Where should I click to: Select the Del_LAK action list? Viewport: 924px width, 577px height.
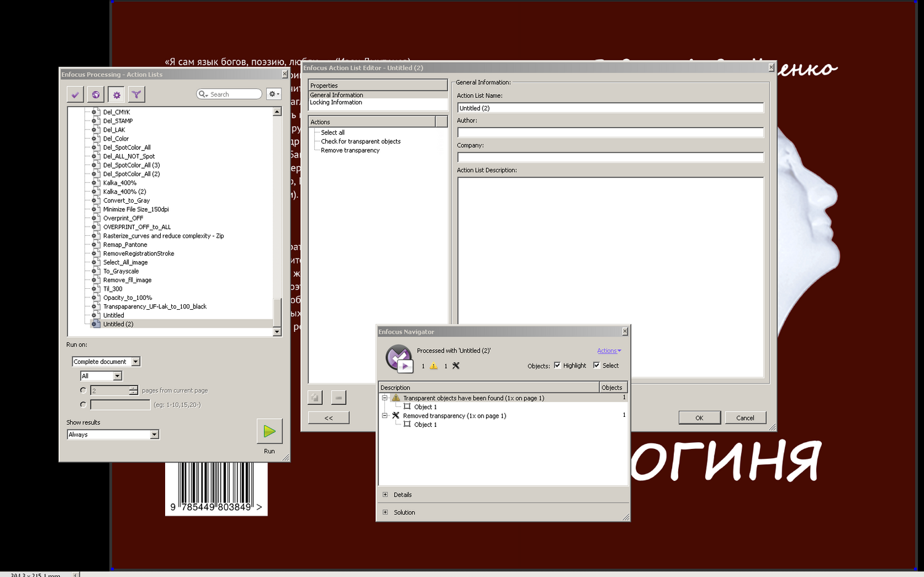click(114, 130)
